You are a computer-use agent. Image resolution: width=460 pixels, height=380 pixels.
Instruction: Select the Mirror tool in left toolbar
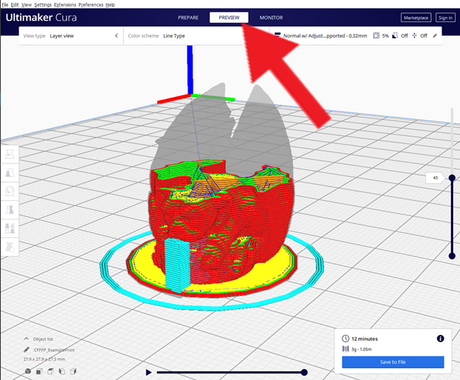(x=10, y=210)
